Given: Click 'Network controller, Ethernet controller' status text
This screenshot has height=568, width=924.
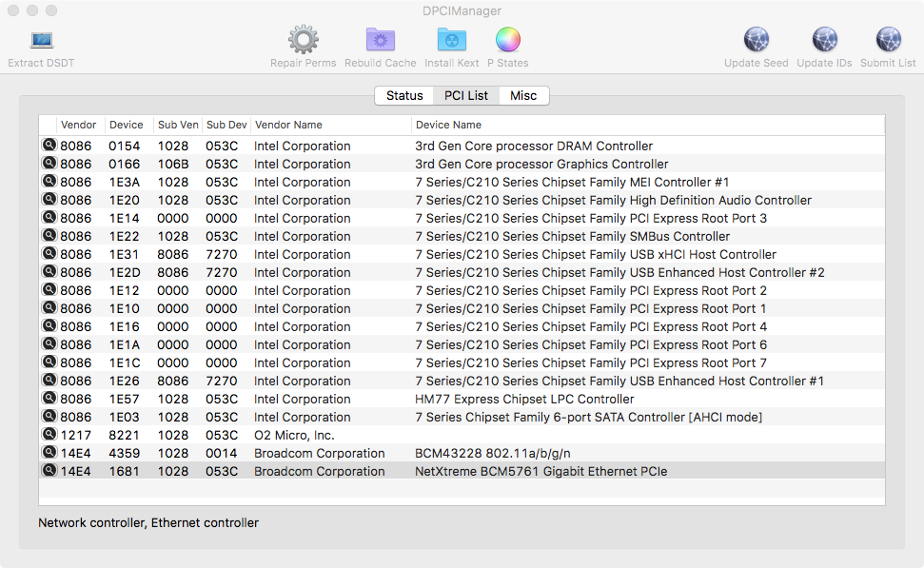Looking at the screenshot, I should (x=148, y=522).
